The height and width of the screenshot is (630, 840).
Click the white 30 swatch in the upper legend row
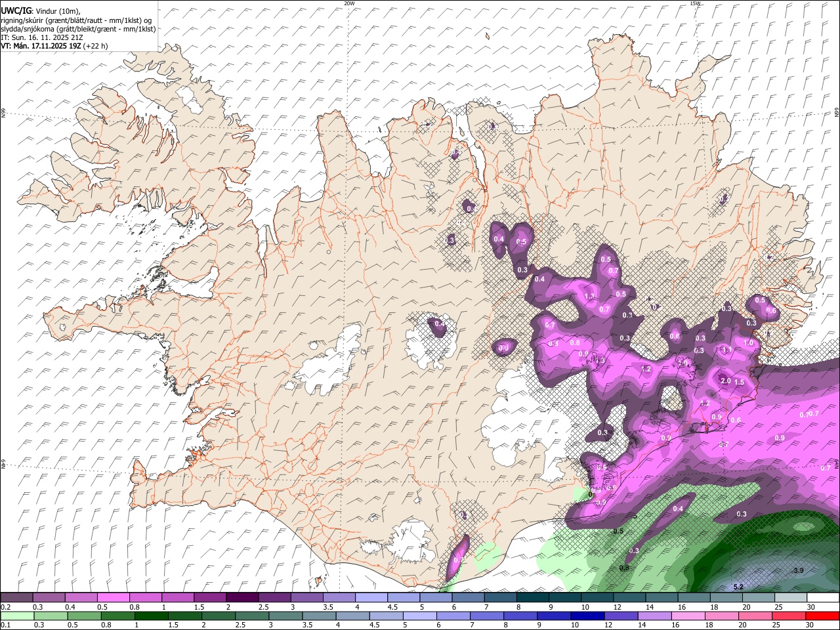tap(823, 598)
